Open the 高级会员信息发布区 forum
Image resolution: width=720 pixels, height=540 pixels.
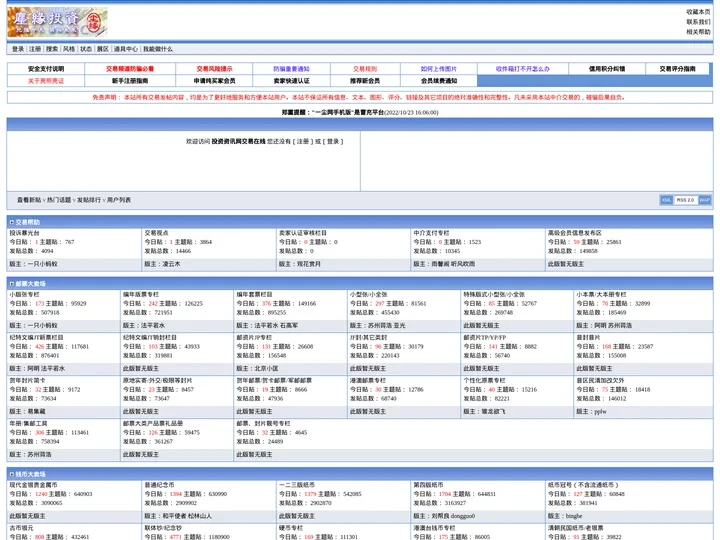(574, 233)
